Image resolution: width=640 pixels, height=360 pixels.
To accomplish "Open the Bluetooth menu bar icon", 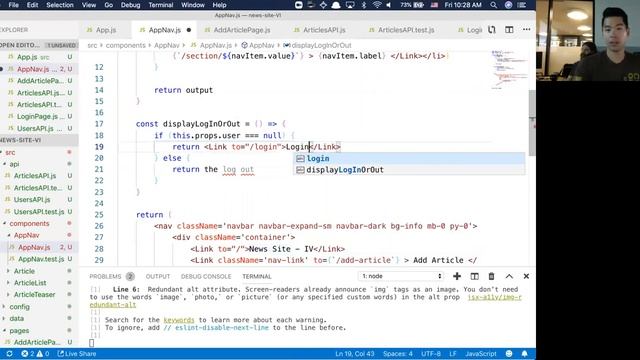I will click(364, 5).
